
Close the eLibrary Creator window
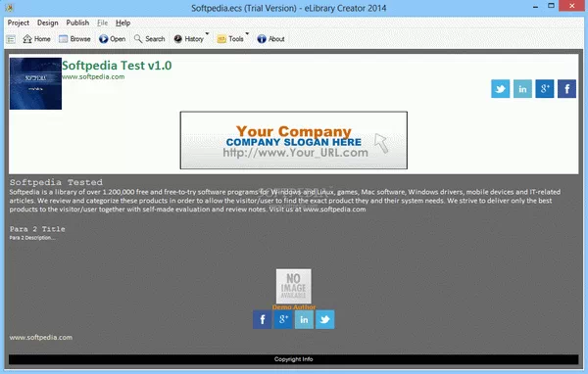point(572,6)
